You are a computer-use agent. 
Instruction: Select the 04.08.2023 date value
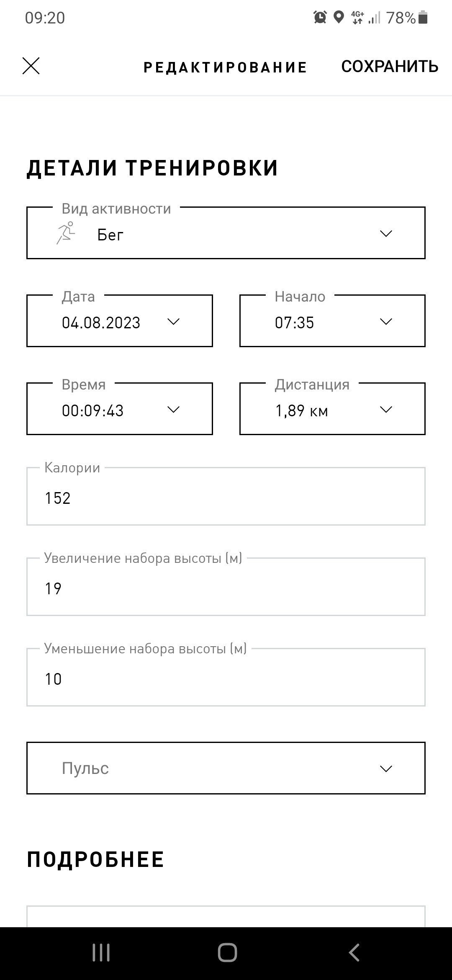pyautogui.click(x=101, y=323)
